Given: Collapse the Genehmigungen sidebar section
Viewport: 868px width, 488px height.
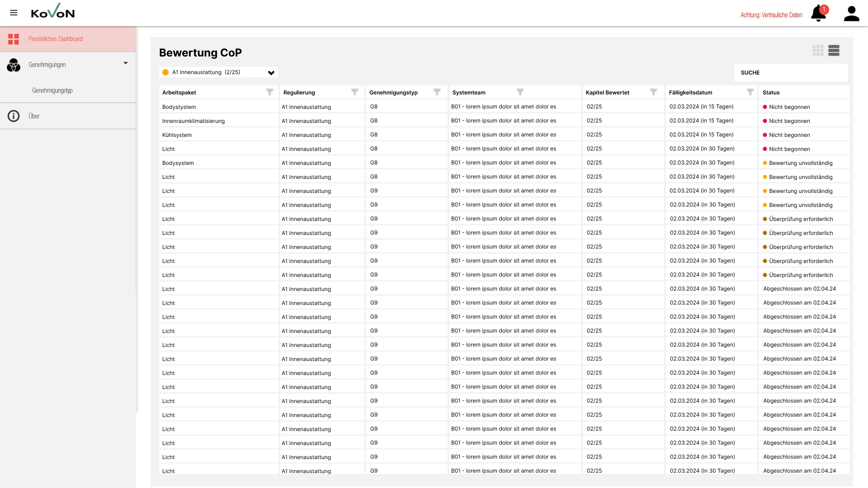Looking at the screenshot, I should pos(126,63).
